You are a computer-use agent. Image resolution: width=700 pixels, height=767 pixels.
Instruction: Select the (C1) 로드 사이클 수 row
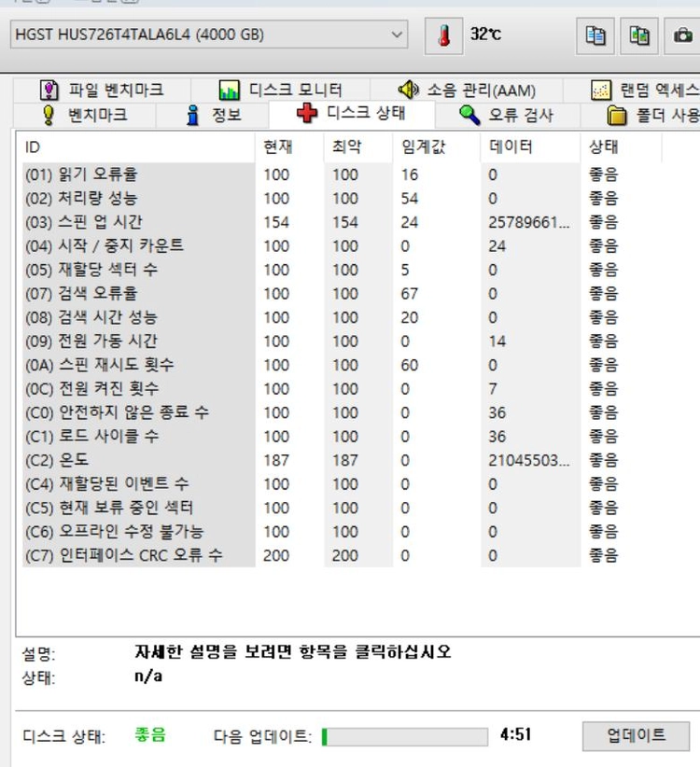tap(343, 437)
